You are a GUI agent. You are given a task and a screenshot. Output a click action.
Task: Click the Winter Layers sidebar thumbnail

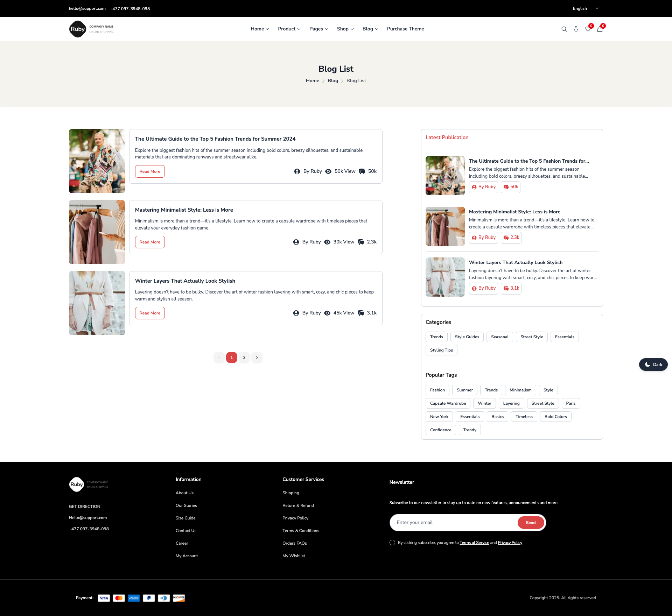[x=444, y=277]
